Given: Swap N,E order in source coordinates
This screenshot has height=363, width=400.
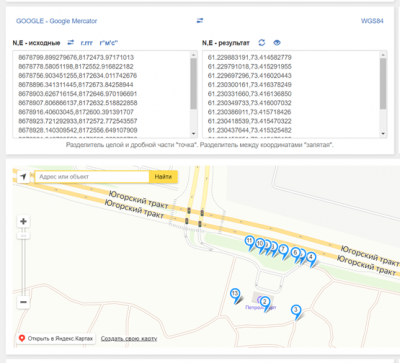Looking at the screenshot, I should pos(71,43).
